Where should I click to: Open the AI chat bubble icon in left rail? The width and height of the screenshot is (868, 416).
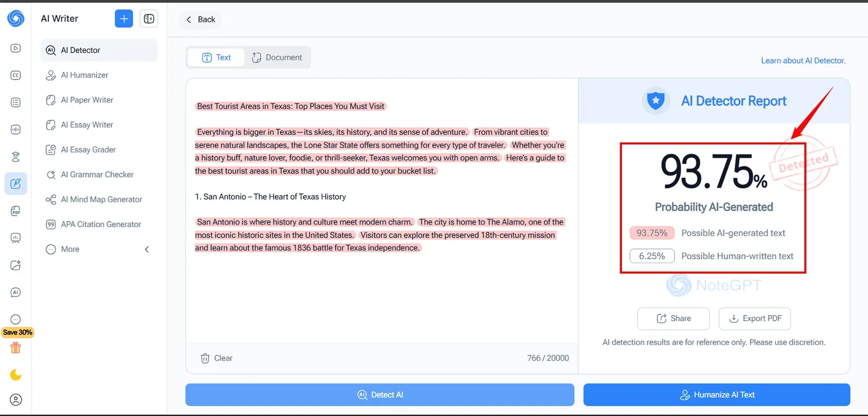point(16,292)
